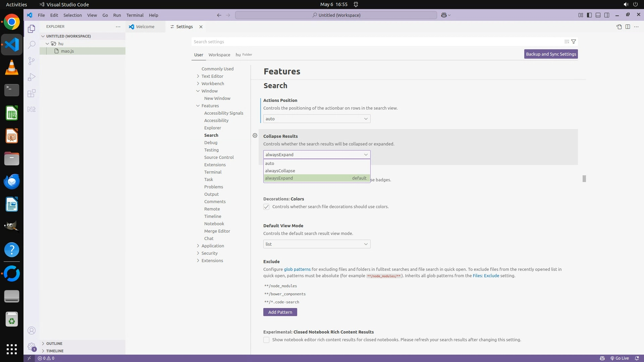Open Source Control activity bar icon
644x362 pixels.
pyautogui.click(x=32, y=61)
